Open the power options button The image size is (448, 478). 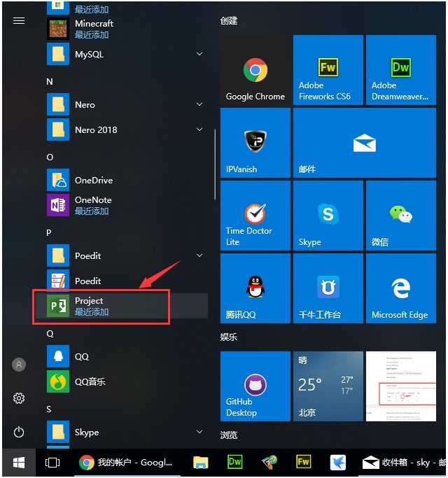tap(19, 432)
